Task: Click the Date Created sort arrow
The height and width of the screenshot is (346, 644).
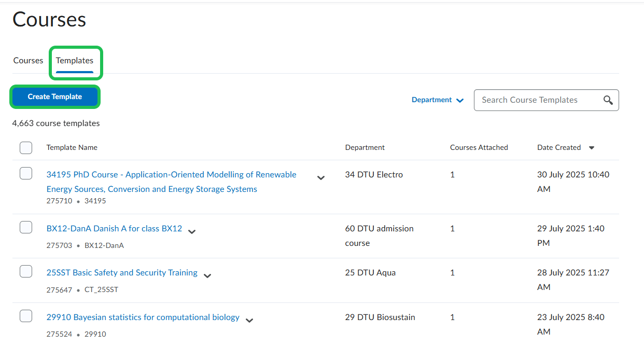Action: pos(592,148)
